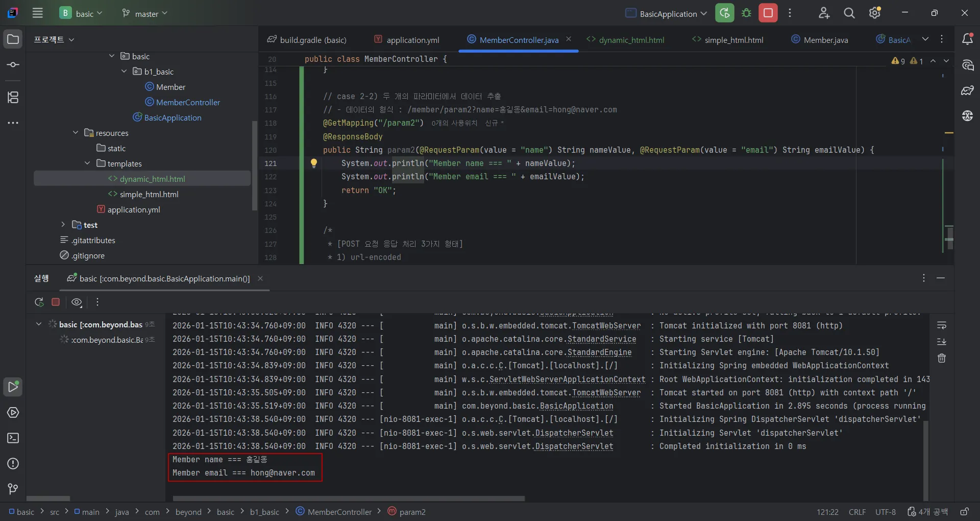
Task: Close the basic run tab
Action: [260, 278]
